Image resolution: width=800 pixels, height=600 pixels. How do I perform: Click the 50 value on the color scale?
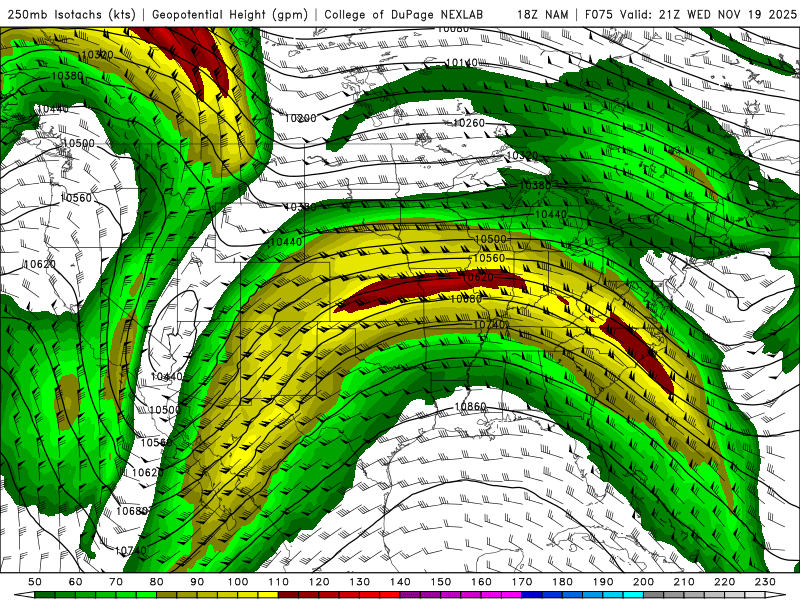[35, 582]
